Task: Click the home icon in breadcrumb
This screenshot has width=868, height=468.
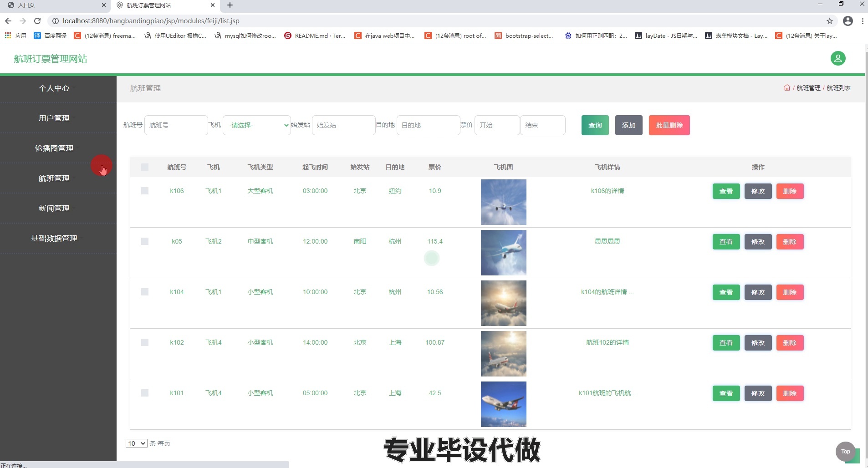Action: coord(787,88)
